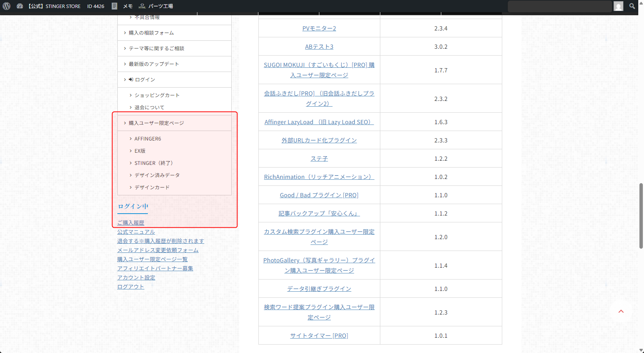Click the ログイン中 heading
This screenshot has width=644, height=353.
click(x=133, y=206)
